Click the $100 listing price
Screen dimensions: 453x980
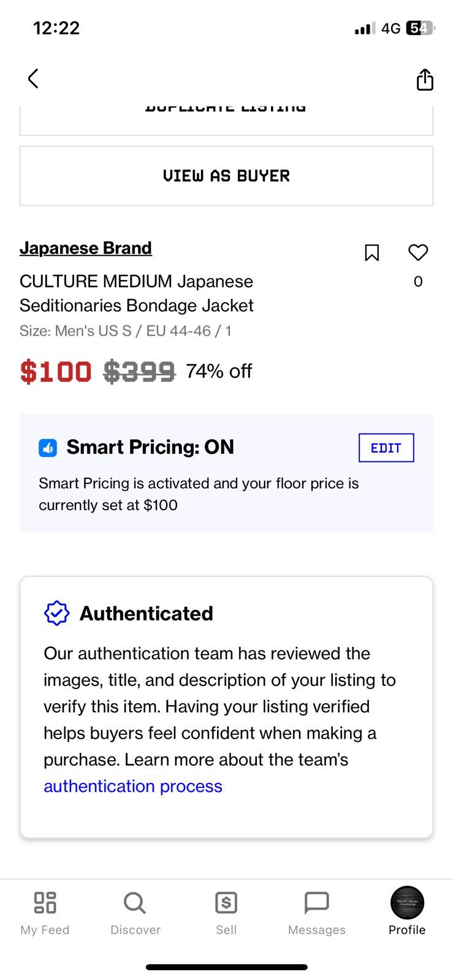tap(56, 372)
